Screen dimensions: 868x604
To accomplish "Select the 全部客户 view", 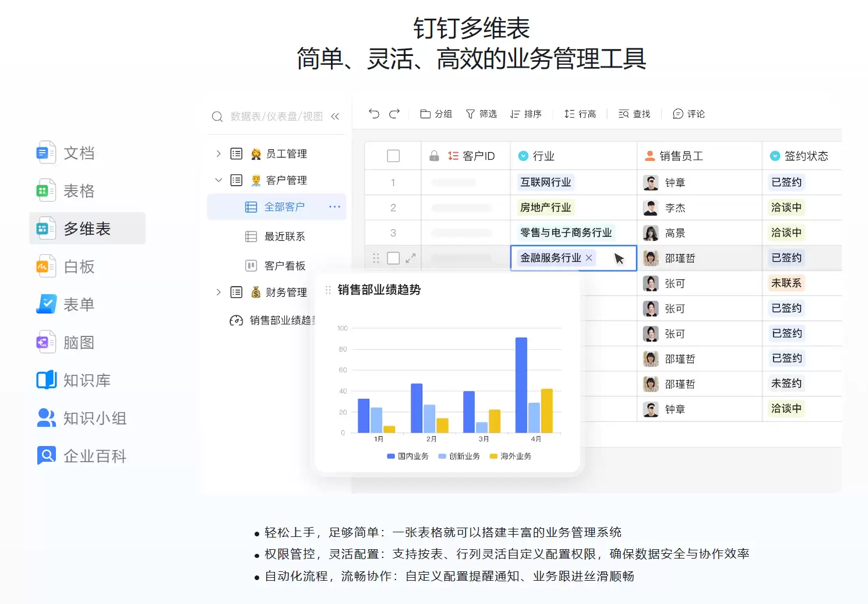I will (276, 206).
